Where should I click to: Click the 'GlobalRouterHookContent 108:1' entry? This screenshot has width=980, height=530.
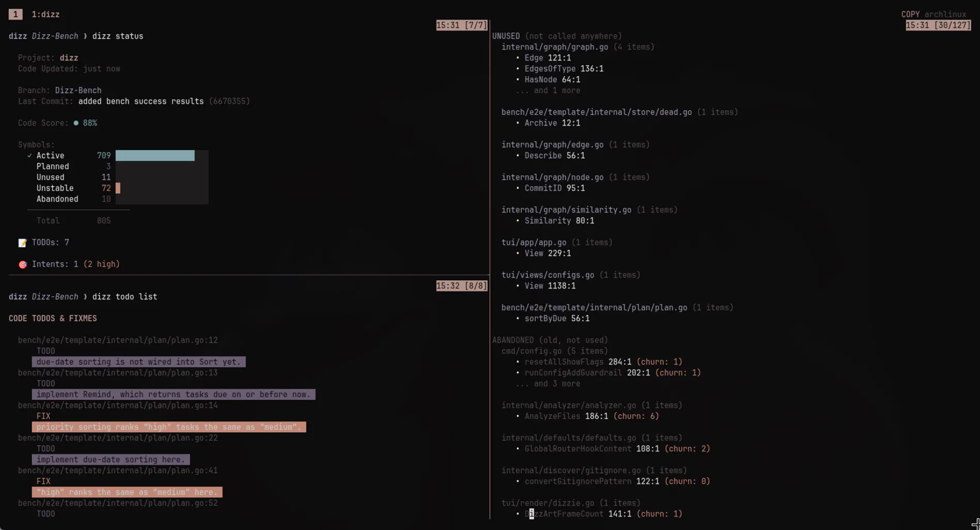tap(592, 449)
